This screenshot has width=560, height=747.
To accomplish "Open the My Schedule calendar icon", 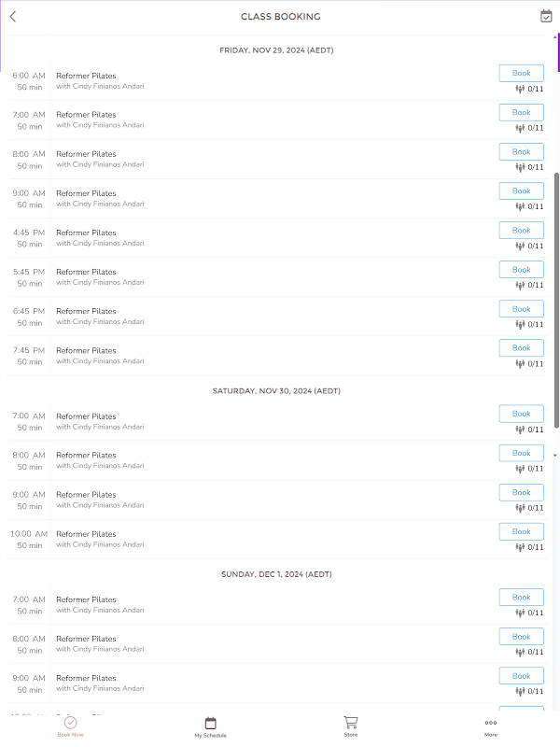I will pyautogui.click(x=210, y=723).
